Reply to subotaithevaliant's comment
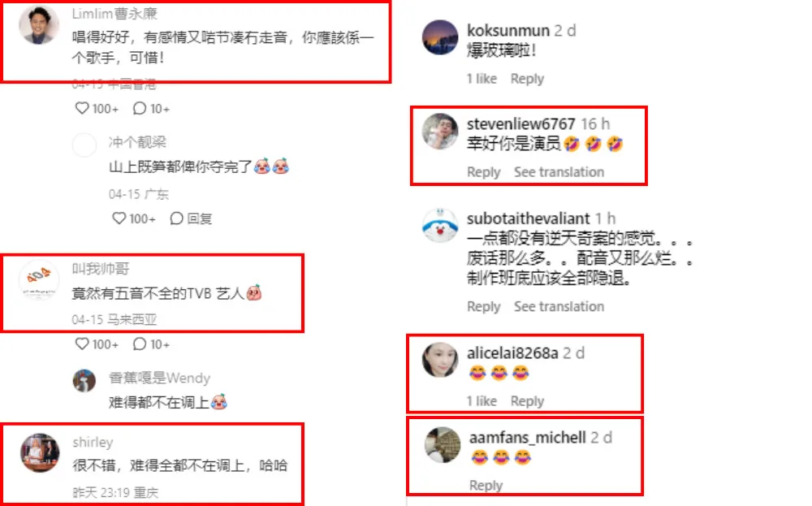Screen dimensions: 812x506 coord(484,306)
